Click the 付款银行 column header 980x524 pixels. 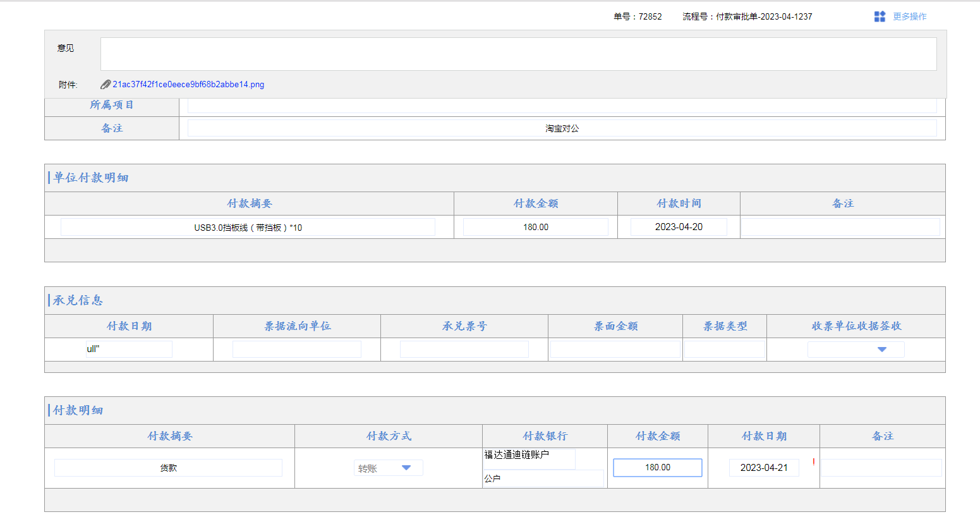545,436
